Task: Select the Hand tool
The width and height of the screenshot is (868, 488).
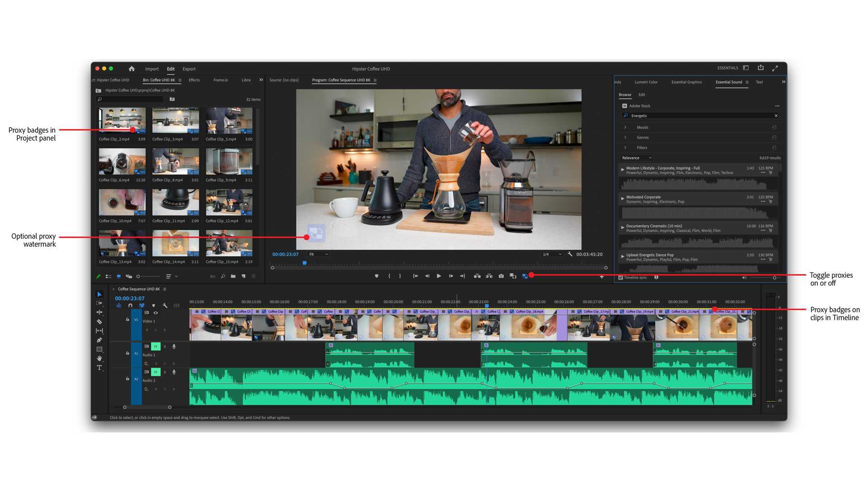Action: [99, 358]
